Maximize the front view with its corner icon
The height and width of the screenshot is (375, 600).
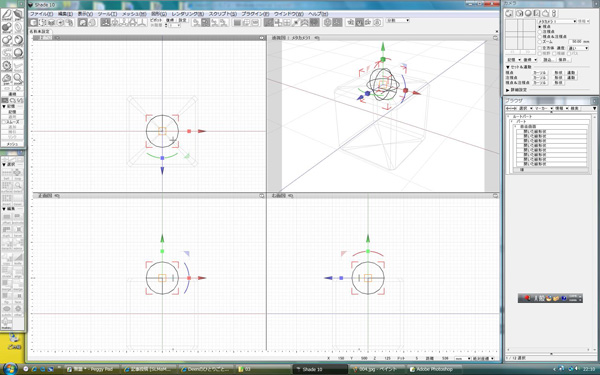coord(262,196)
